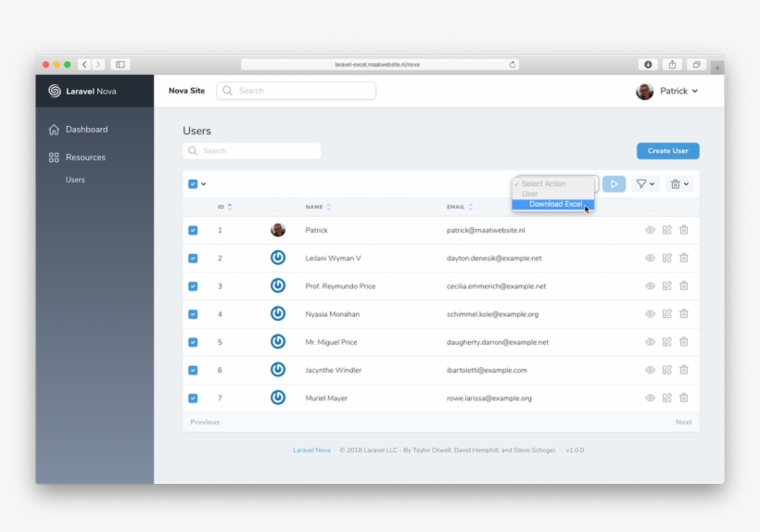Screen dimensions: 760x532
Task: View the user Patrick via eye icon
Action: [x=650, y=230]
